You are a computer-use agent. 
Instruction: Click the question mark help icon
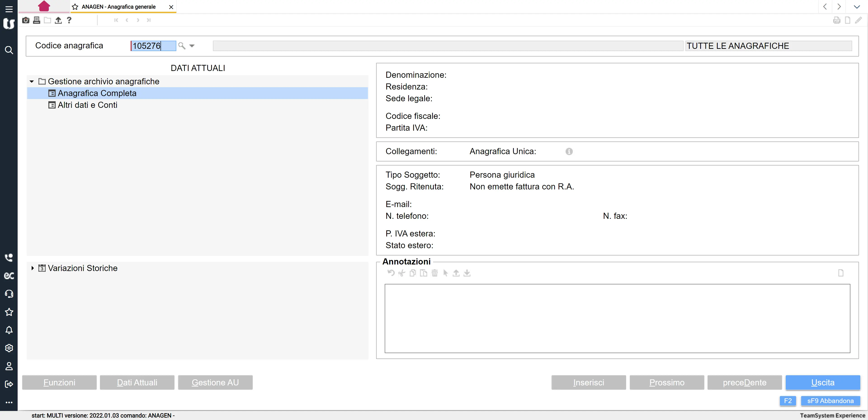point(69,20)
